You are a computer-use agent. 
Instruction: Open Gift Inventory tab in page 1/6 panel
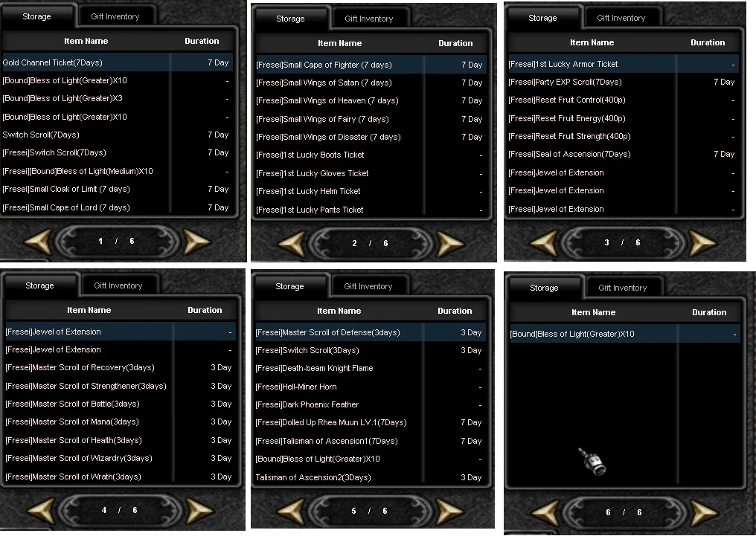click(x=115, y=16)
